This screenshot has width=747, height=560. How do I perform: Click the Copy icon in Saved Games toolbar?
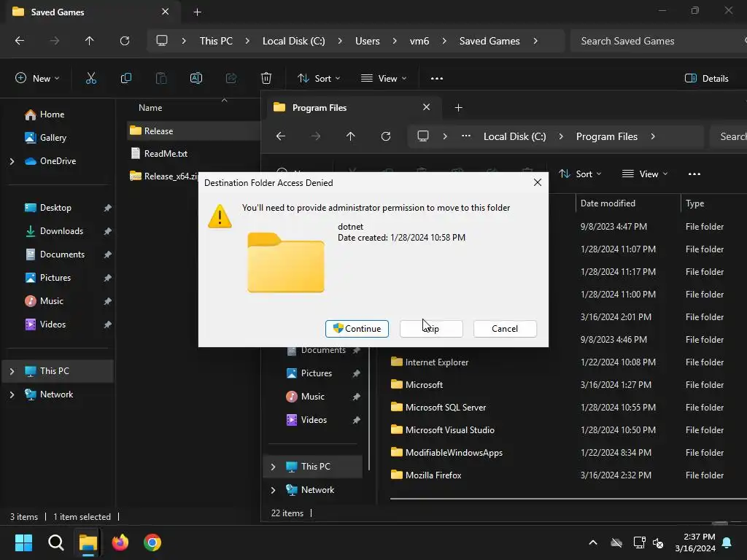click(x=125, y=78)
